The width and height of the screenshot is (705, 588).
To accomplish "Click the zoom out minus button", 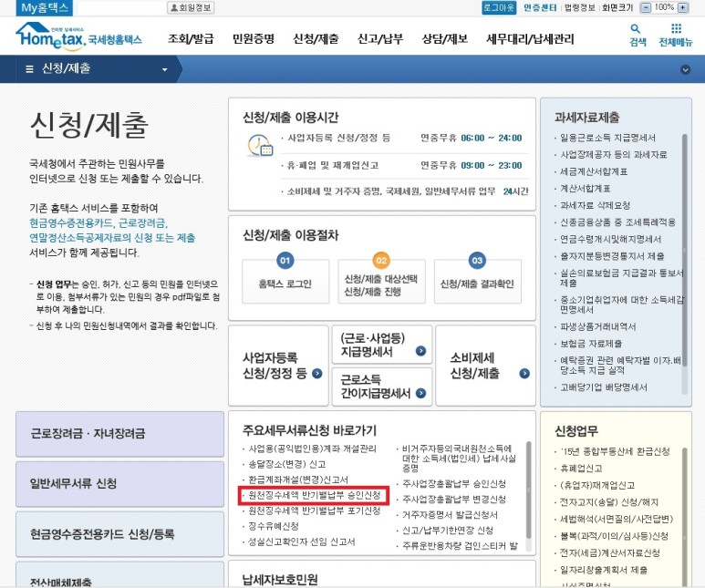I will pos(645,7).
